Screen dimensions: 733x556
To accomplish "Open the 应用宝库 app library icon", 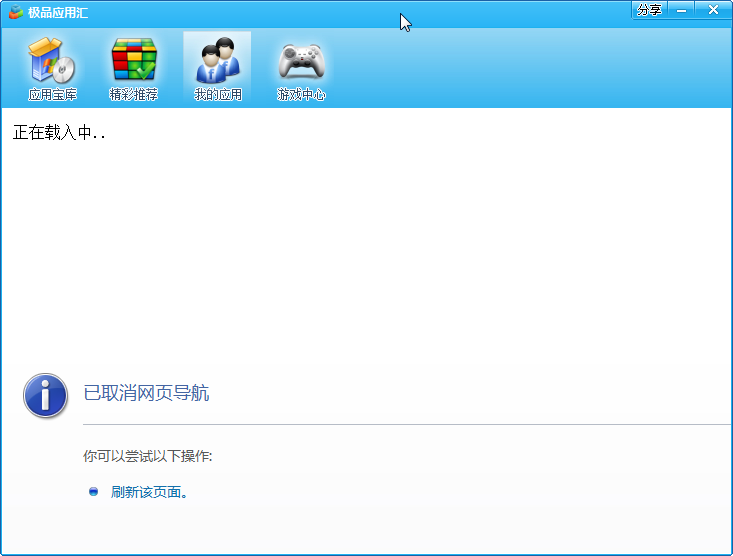I will [x=52, y=69].
